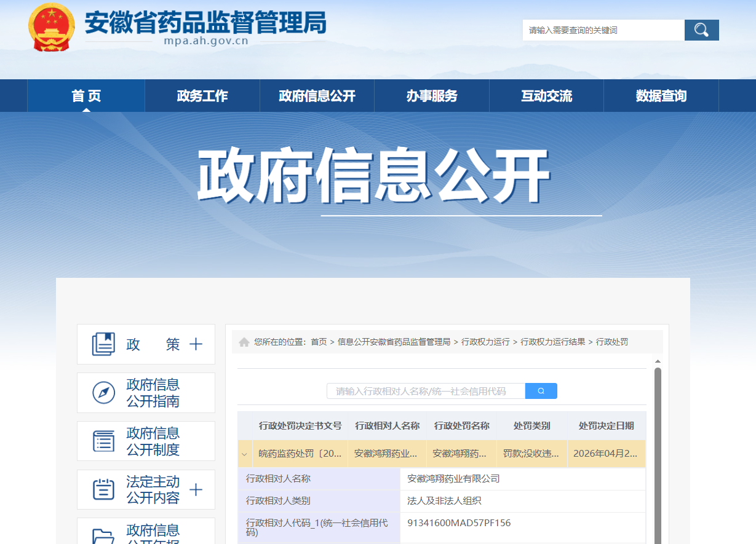Focus the 行政相对人名称 search input
The image size is (756, 544).
pos(426,391)
